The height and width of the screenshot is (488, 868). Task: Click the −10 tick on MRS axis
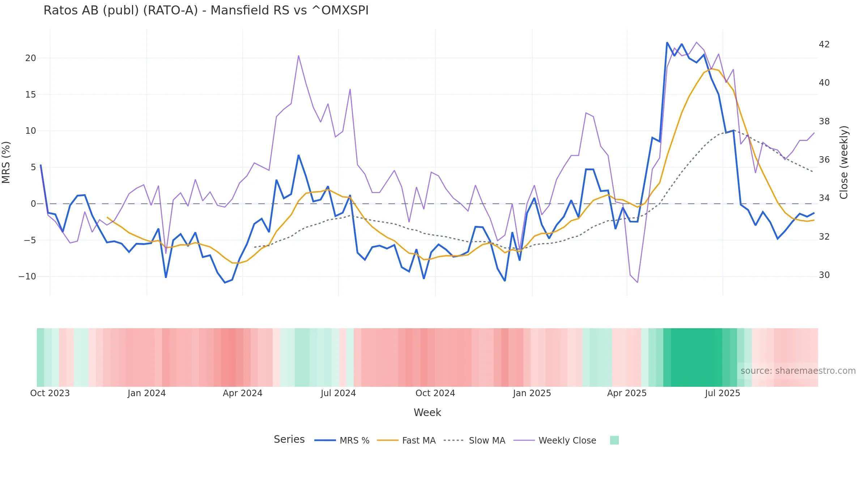(x=27, y=277)
